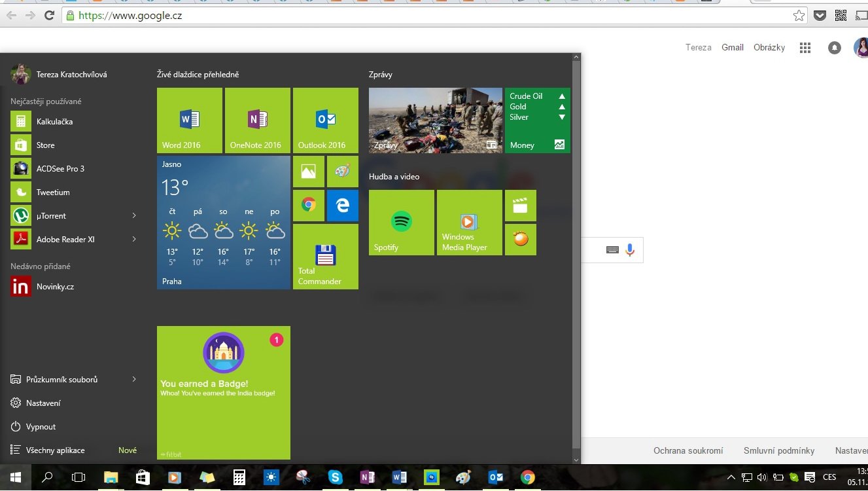Screen dimensions: 868x491
Task: Open the Praha weather tile
Action: [224, 223]
